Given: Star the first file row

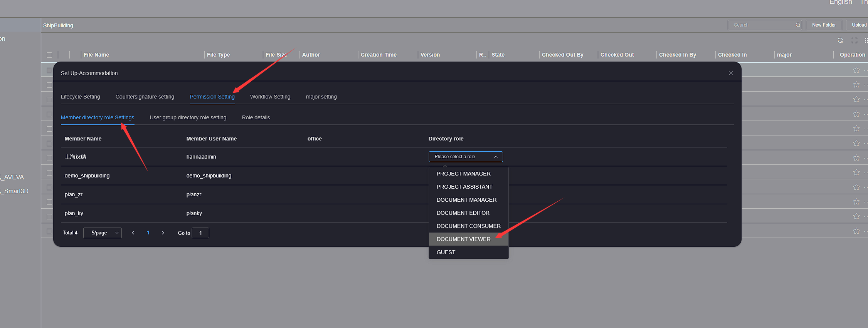Looking at the screenshot, I should pos(856,70).
